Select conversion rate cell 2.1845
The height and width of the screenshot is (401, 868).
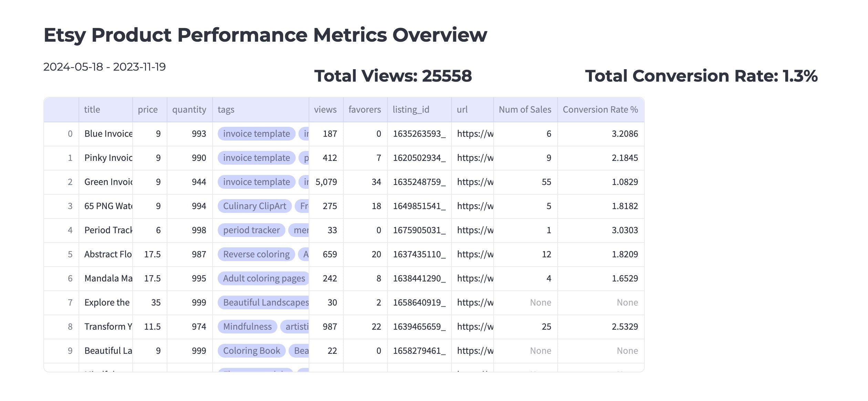tap(601, 158)
